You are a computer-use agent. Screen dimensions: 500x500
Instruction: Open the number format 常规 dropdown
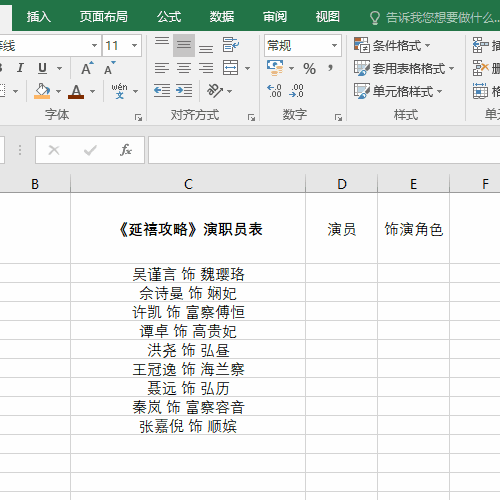pos(334,45)
